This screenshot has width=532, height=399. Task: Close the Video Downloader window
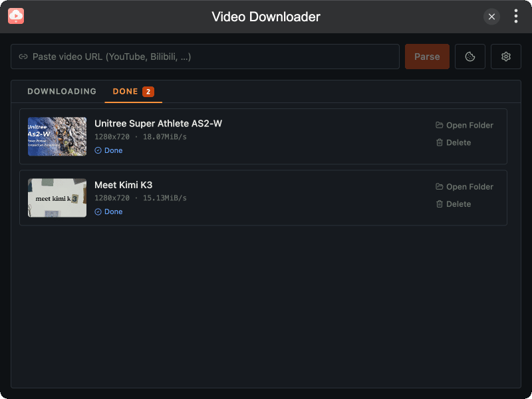491,17
